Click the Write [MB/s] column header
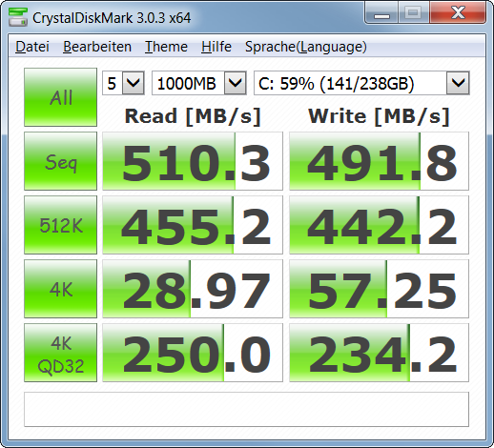This screenshot has width=494, height=448. coord(379,116)
